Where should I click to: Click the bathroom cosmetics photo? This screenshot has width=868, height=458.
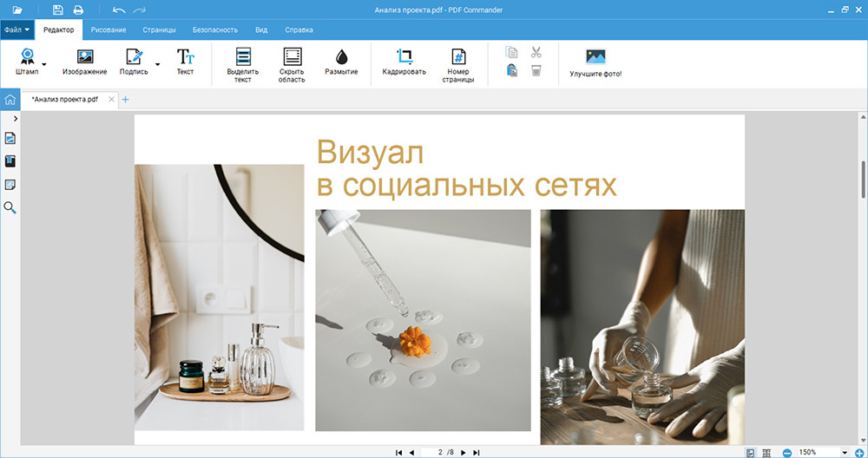pyautogui.click(x=220, y=297)
